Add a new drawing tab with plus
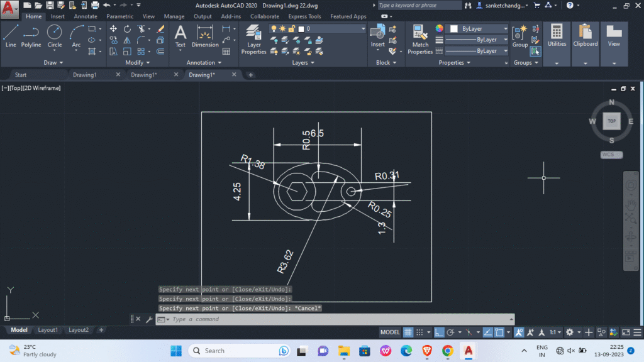 [250, 75]
